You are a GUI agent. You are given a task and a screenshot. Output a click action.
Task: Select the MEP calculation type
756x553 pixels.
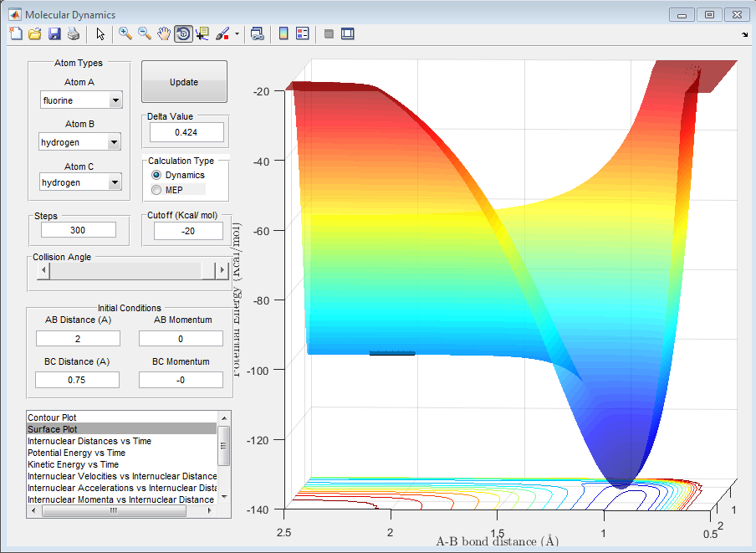(156, 190)
